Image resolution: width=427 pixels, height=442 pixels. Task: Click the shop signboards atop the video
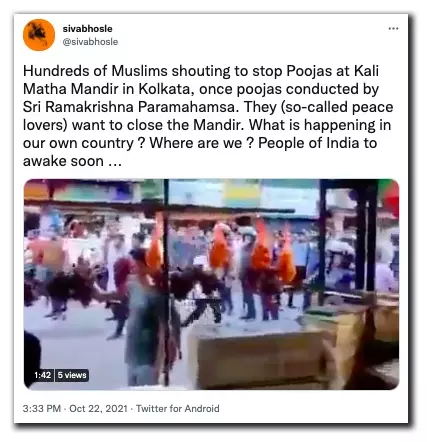(x=173, y=192)
